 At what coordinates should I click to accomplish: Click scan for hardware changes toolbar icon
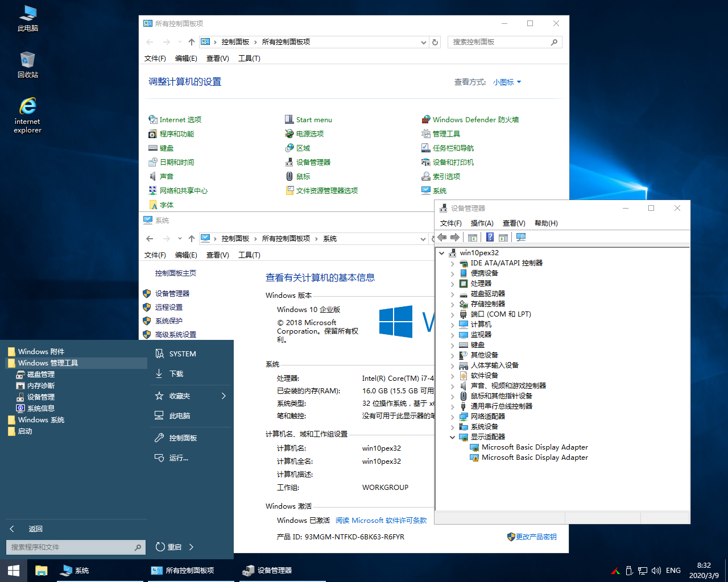520,237
